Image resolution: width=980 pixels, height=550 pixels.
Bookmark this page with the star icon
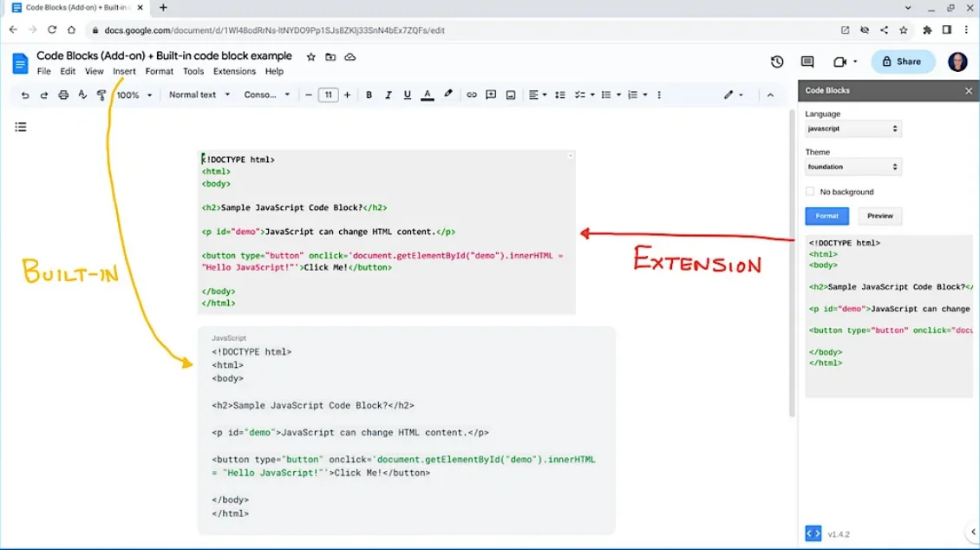pyautogui.click(x=903, y=30)
